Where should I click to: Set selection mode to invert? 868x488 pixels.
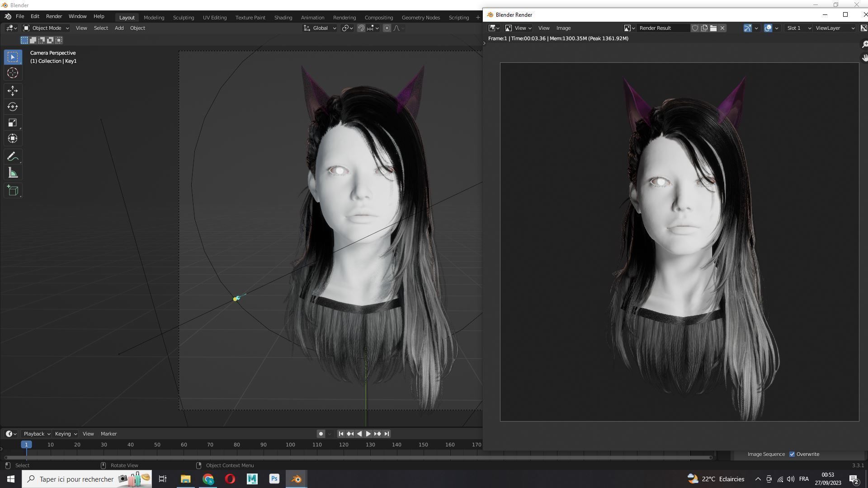[x=50, y=40]
